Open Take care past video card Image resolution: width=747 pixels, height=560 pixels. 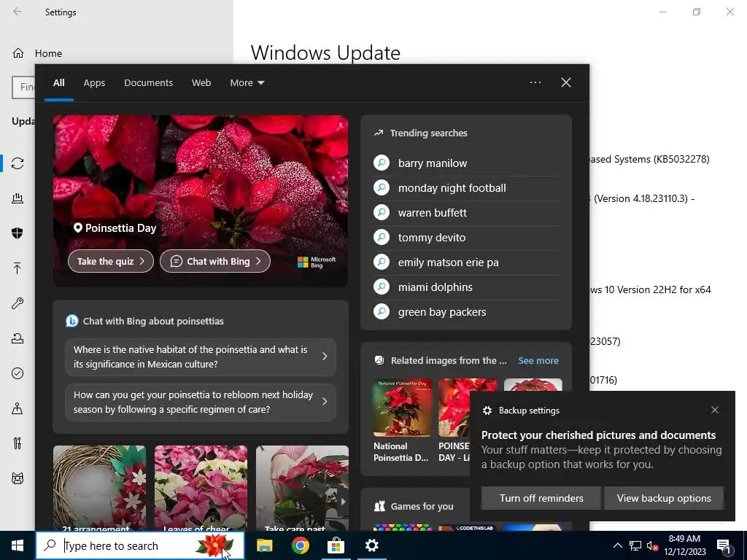(302, 488)
